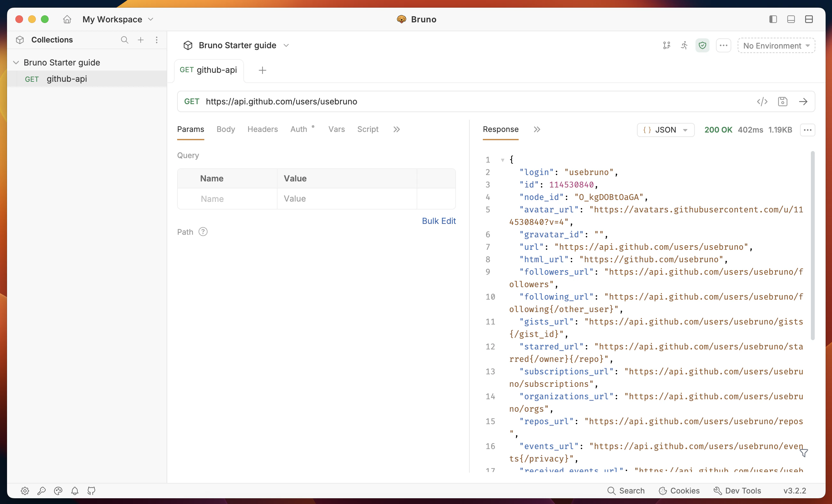Click the save request icon
The width and height of the screenshot is (832, 504).
point(782,102)
